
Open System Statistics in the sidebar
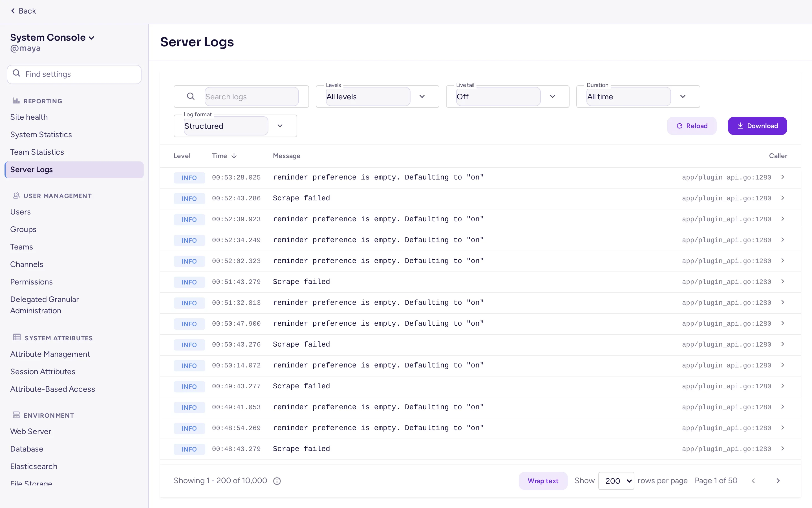41,134
